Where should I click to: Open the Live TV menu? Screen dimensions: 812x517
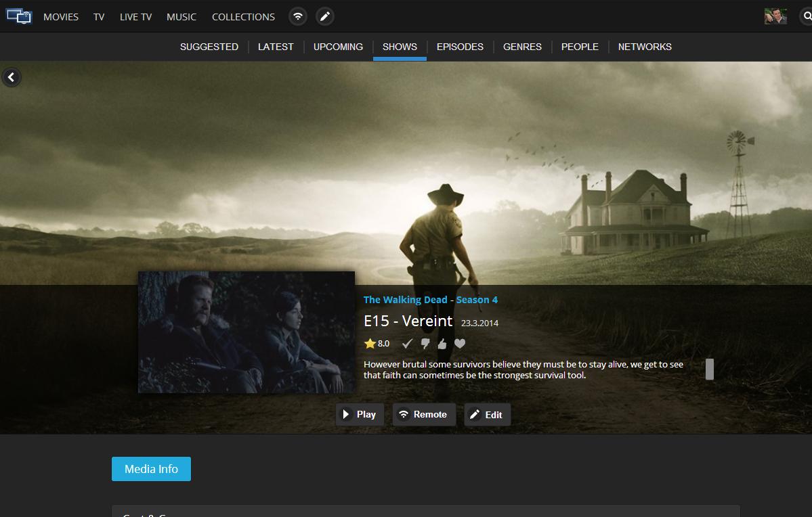(x=135, y=17)
